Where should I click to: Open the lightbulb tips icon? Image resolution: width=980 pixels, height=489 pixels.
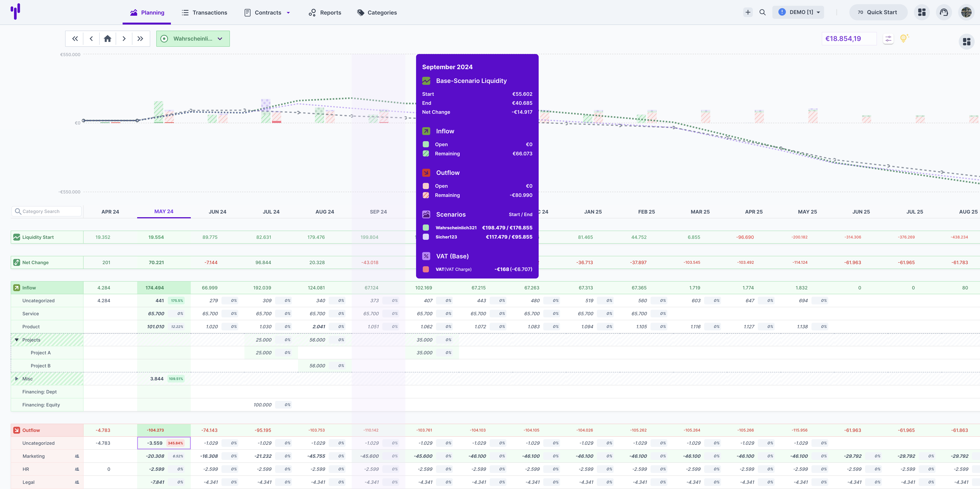[904, 38]
